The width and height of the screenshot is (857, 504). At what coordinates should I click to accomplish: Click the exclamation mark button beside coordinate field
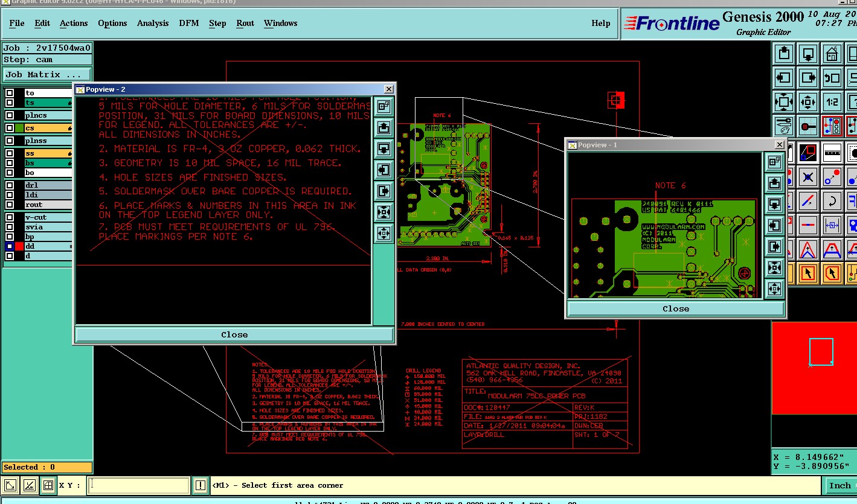(201, 485)
